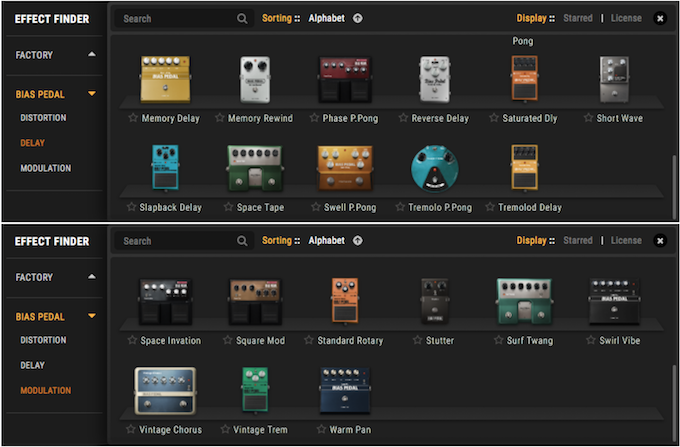Reverse the sort order arrow in the Delay view
This screenshot has height=447, width=680.
pyautogui.click(x=357, y=19)
